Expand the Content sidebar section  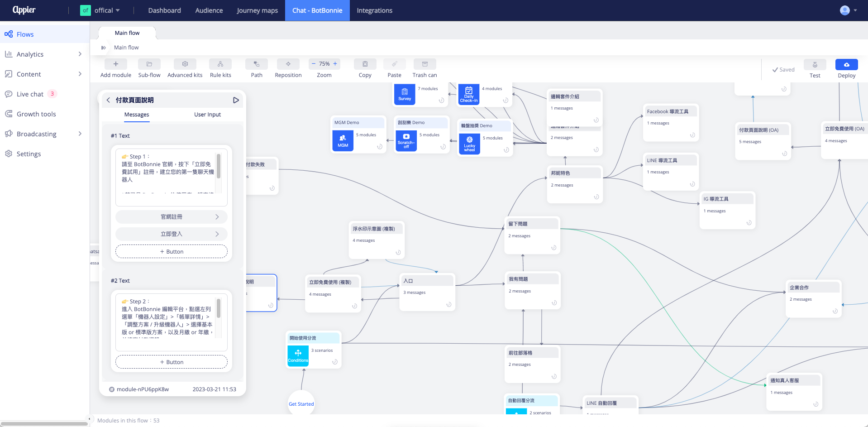coord(44,74)
